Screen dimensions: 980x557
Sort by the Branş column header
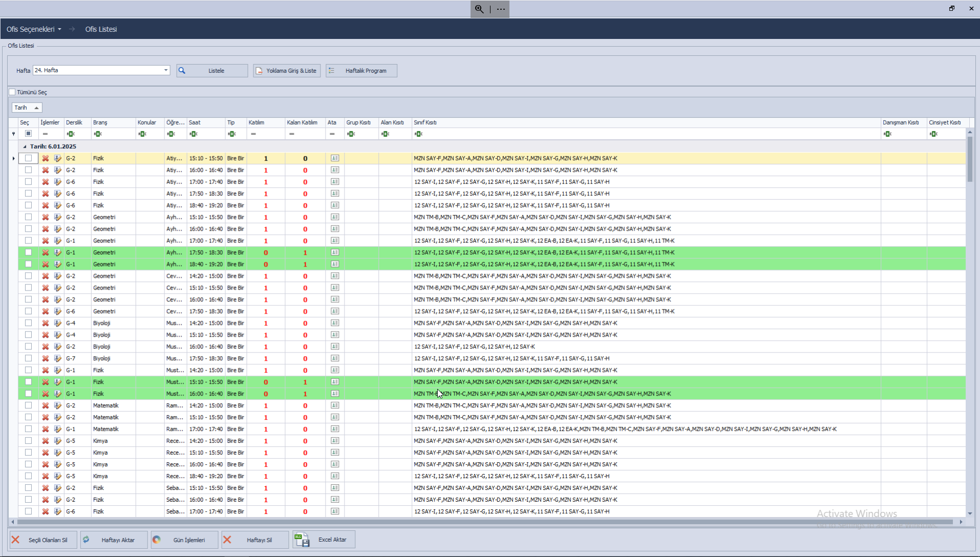click(x=113, y=122)
